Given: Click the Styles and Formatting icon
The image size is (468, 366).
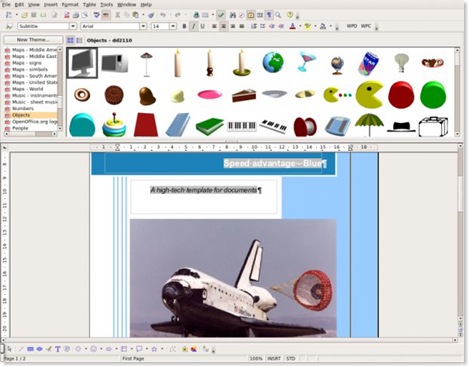Looking at the screenshot, I should (9, 26).
